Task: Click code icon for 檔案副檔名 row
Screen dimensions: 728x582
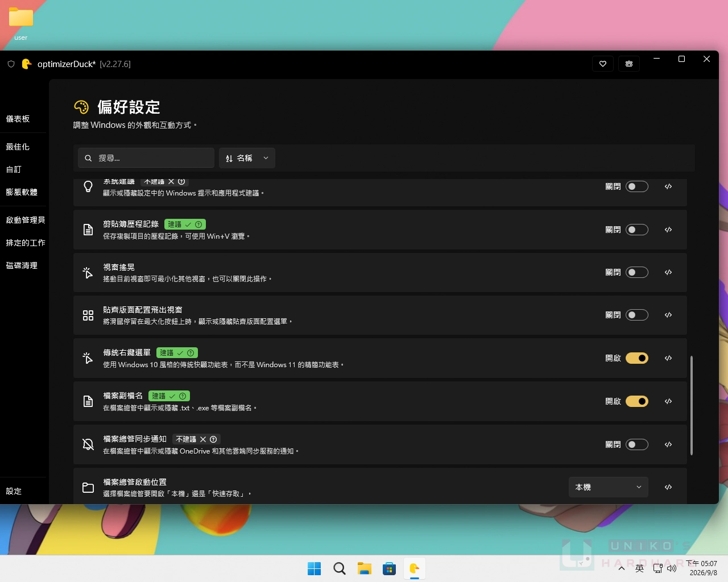Action: 668,401
